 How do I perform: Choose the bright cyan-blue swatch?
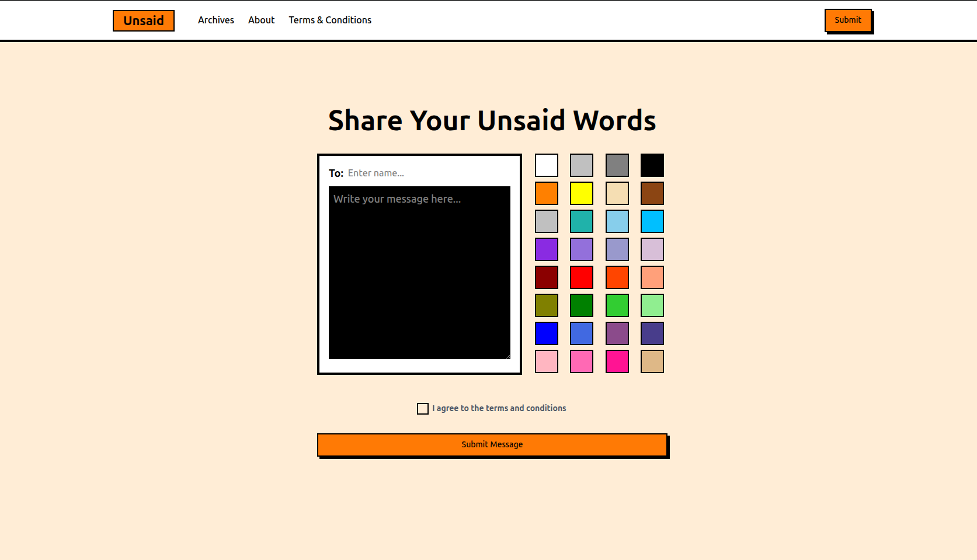(652, 221)
